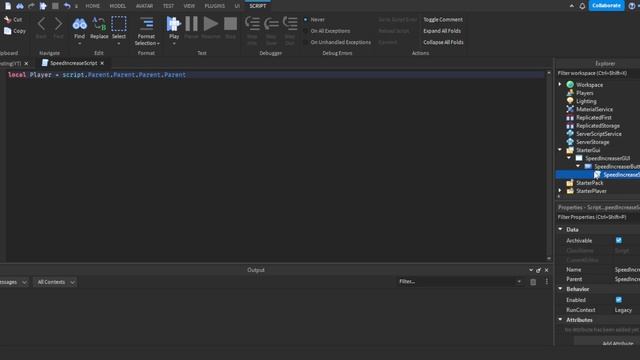Click Toggle Comment action
This screenshot has width=640, height=360.
[x=443, y=20]
